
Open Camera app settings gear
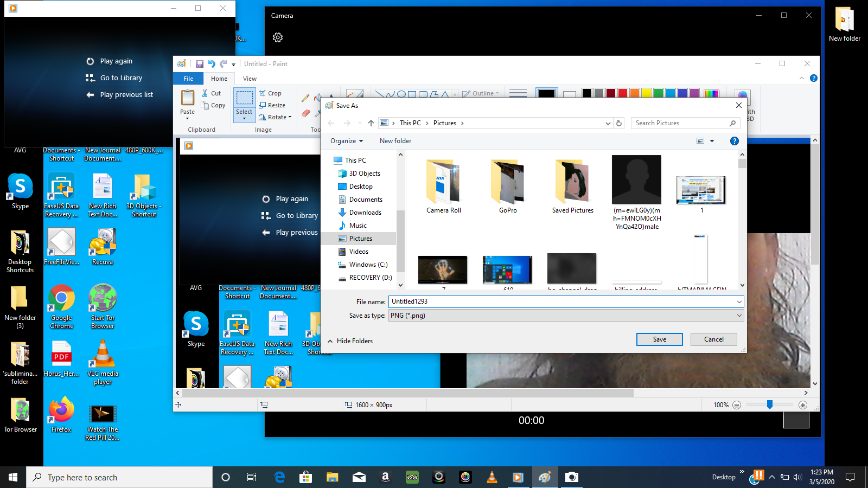[x=278, y=37]
